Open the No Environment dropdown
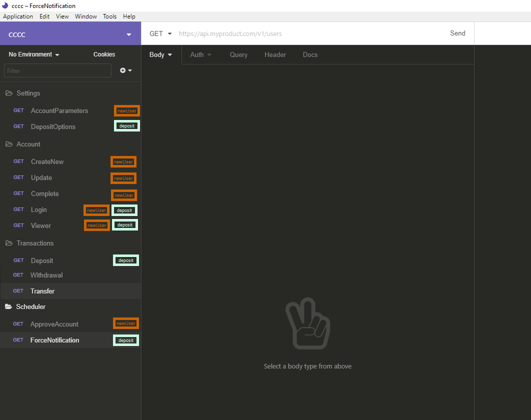The height and width of the screenshot is (420, 531). [x=33, y=54]
